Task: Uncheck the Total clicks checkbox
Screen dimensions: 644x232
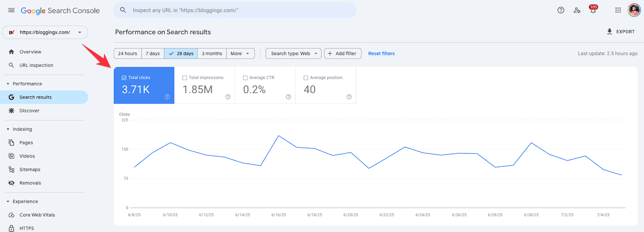Action: (124, 77)
